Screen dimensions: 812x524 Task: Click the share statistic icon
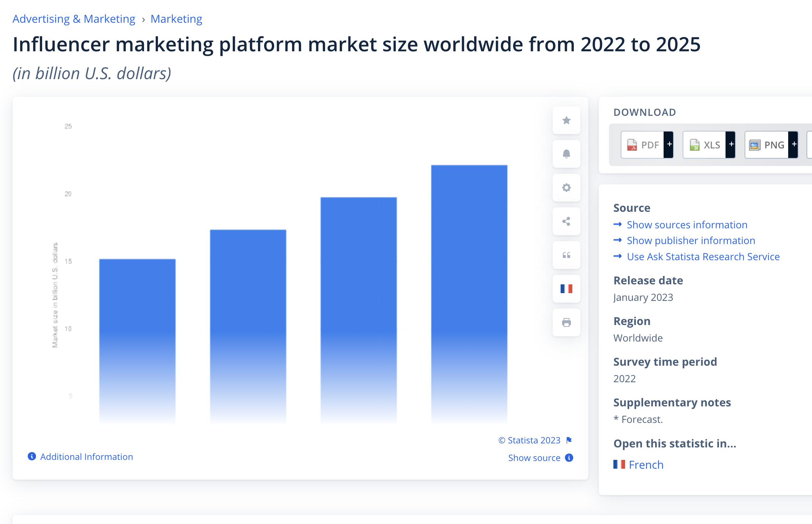tap(566, 221)
